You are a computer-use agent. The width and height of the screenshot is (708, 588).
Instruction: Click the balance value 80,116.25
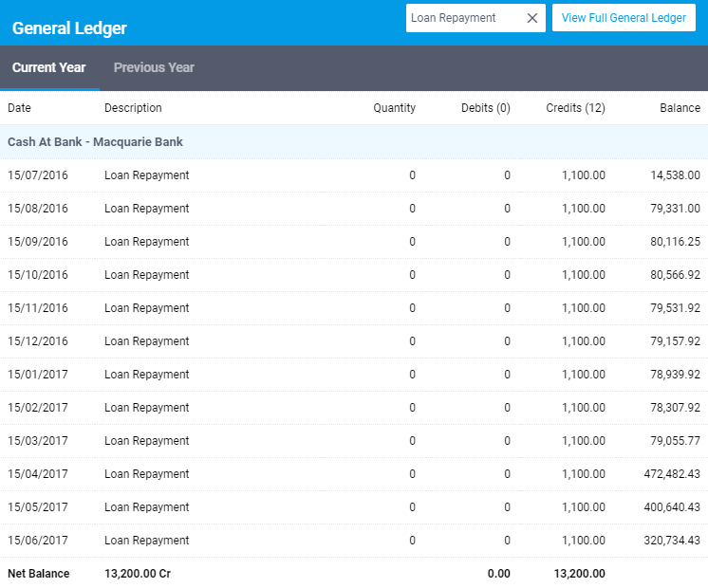[x=675, y=242]
